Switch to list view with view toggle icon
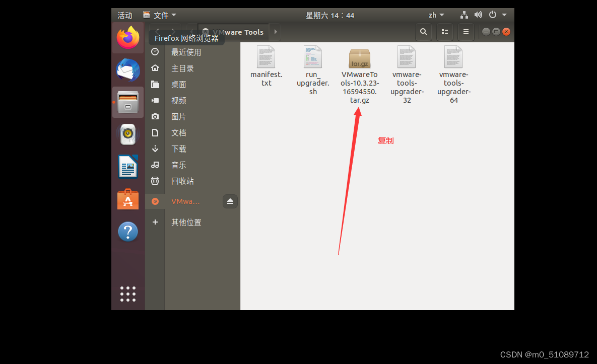 point(444,32)
